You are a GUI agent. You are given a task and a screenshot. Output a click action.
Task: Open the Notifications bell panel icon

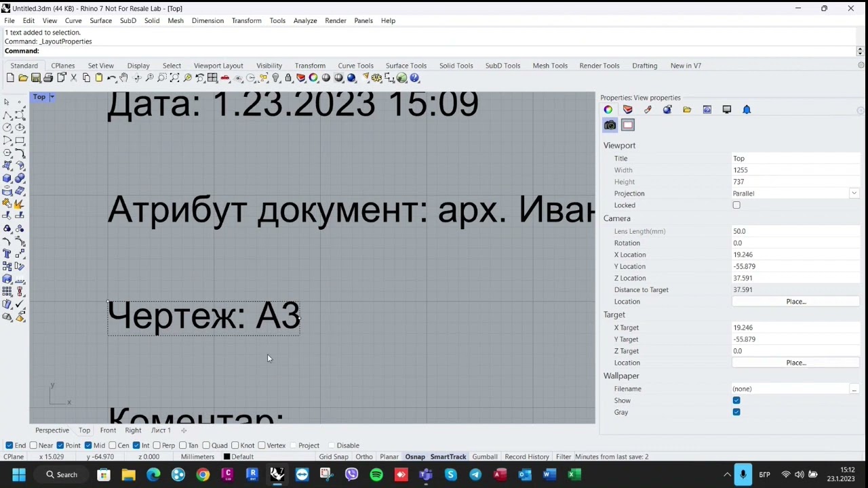click(747, 109)
